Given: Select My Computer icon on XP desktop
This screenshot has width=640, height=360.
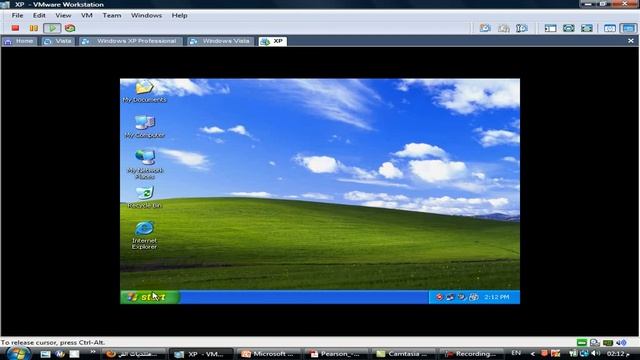Looking at the screenshot, I should tap(144, 127).
